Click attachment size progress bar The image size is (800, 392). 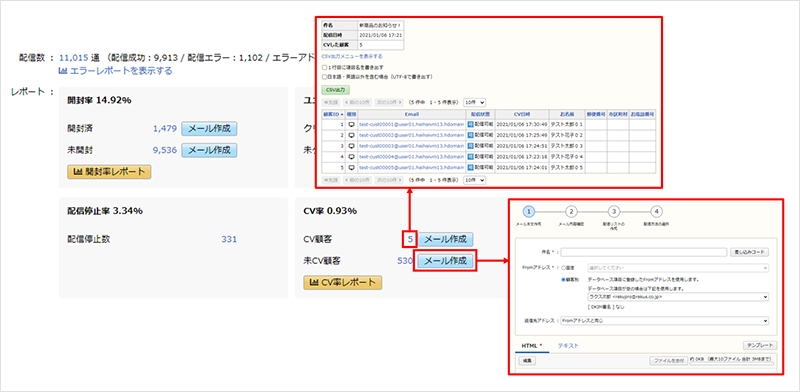pos(732,363)
